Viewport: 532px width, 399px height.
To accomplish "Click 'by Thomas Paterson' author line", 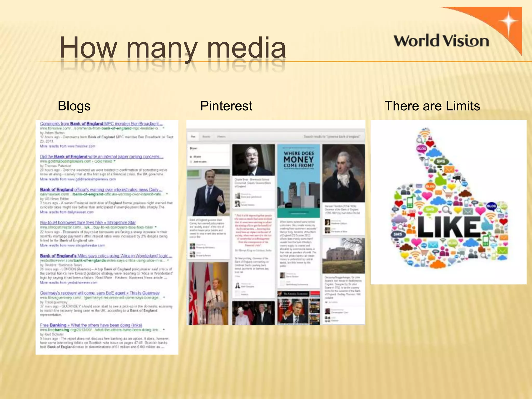I will [x=56, y=165].
